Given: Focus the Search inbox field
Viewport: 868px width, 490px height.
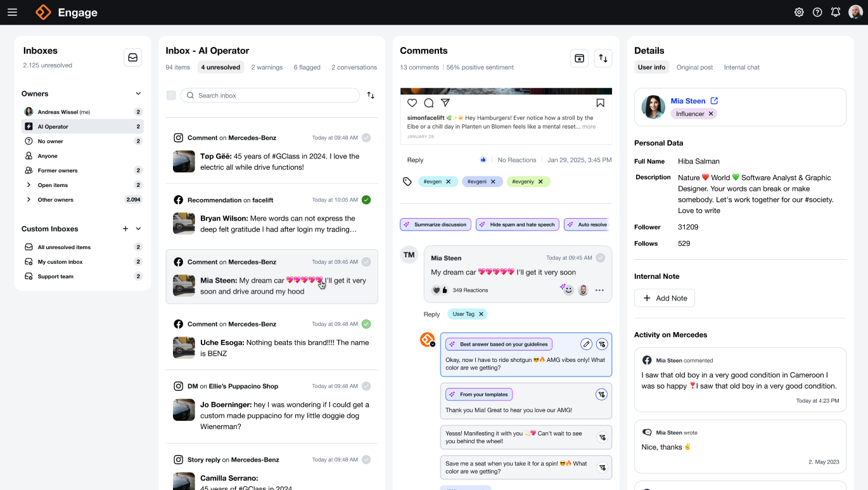Looking at the screenshot, I should point(270,96).
